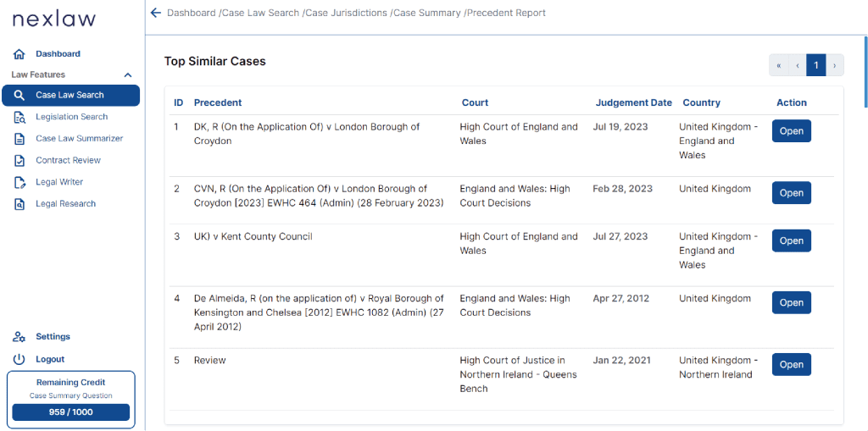Click the Logout power icon
The height and width of the screenshot is (431, 868).
19,359
